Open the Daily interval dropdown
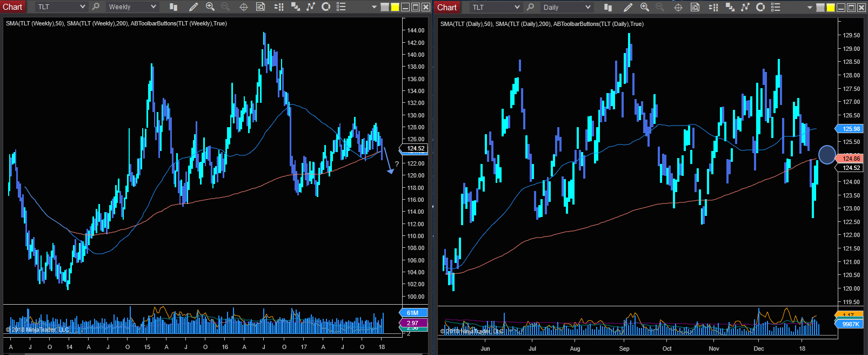 point(567,7)
